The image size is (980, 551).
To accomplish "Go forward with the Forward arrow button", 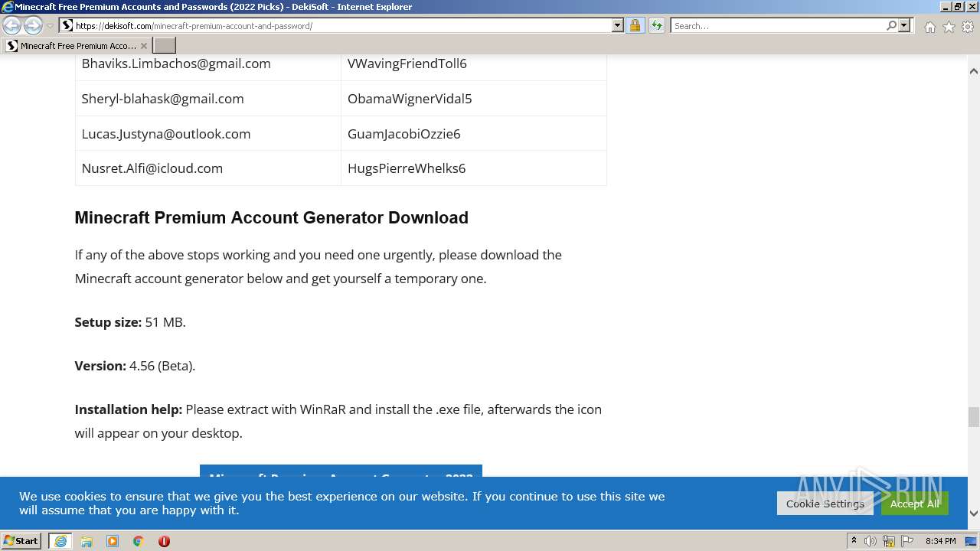I will (33, 26).
